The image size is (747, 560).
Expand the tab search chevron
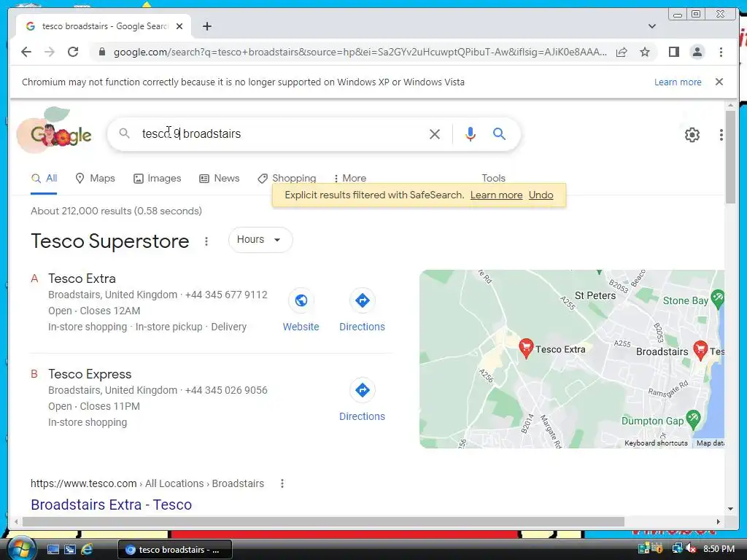pos(651,26)
